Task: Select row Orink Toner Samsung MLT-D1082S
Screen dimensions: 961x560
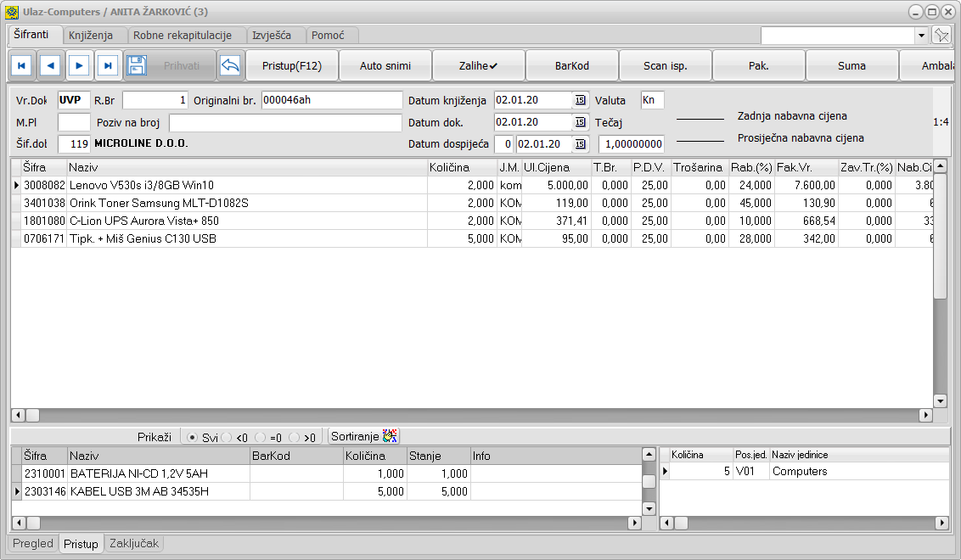Action: 472,203
